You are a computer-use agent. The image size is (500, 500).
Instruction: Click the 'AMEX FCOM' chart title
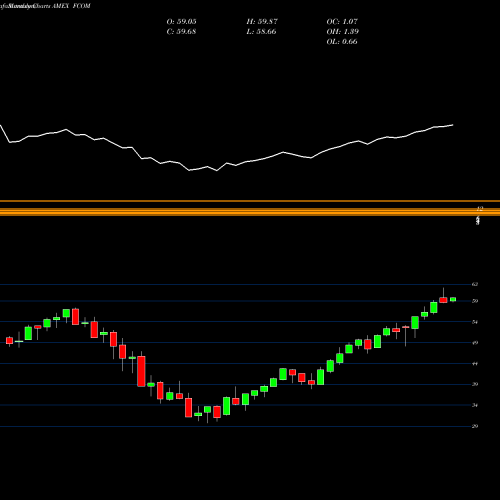coord(71,6)
